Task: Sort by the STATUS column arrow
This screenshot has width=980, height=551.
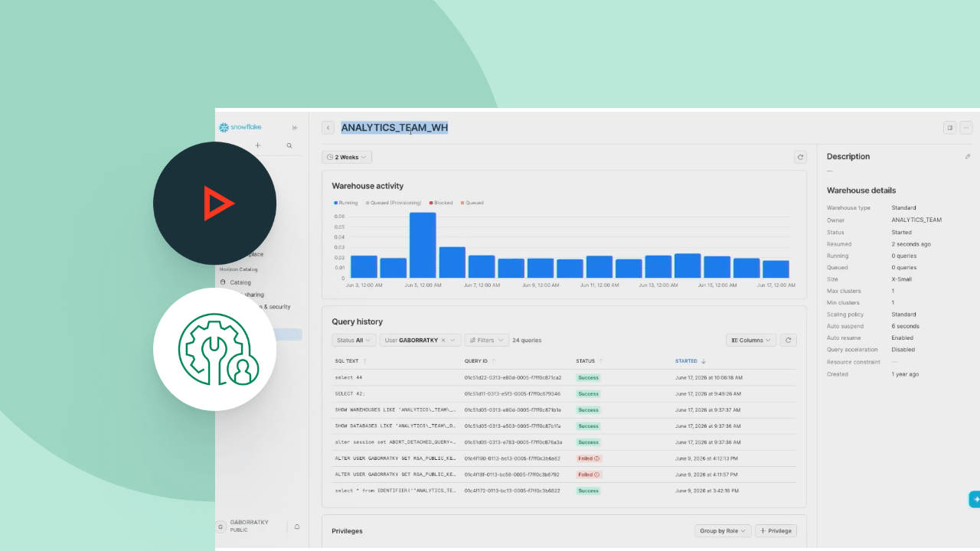Action: pos(601,360)
